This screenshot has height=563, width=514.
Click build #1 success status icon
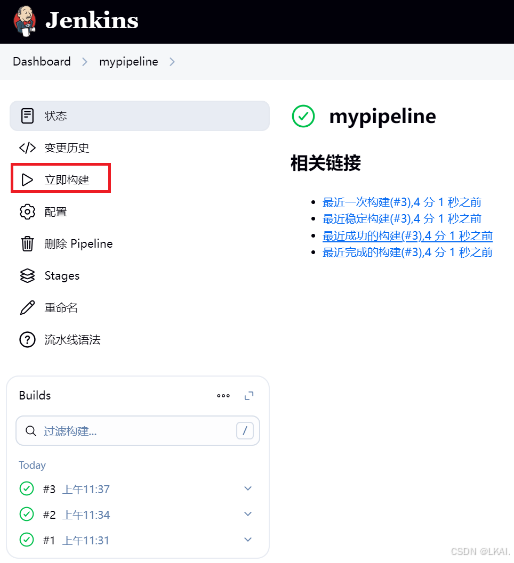pyautogui.click(x=27, y=539)
